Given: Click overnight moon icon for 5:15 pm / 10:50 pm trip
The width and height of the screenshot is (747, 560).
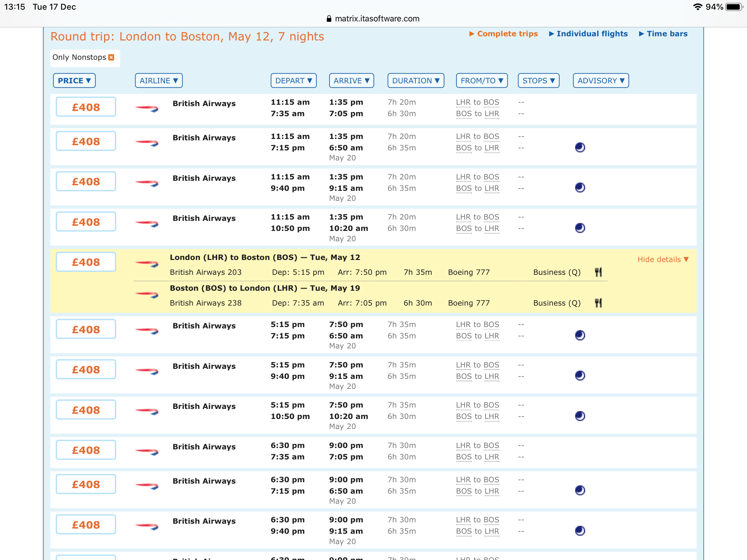Looking at the screenshot, I should [580, 416].
